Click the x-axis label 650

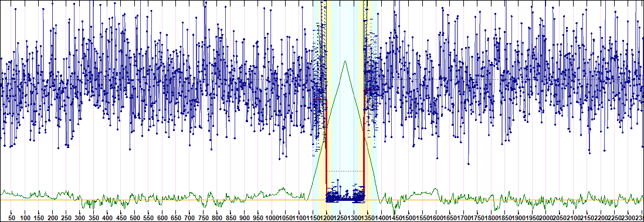(x=176, y=218)
